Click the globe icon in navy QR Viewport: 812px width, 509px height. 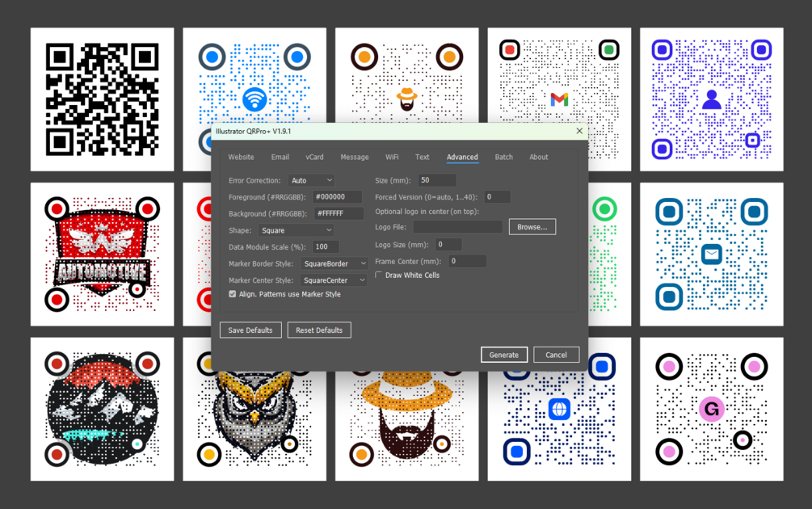559,409
